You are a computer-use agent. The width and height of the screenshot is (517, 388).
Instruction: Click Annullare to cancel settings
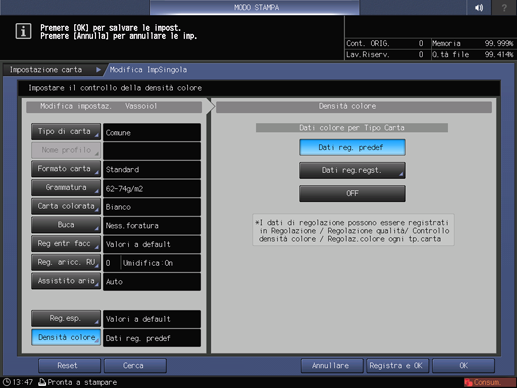pos(332,366)
